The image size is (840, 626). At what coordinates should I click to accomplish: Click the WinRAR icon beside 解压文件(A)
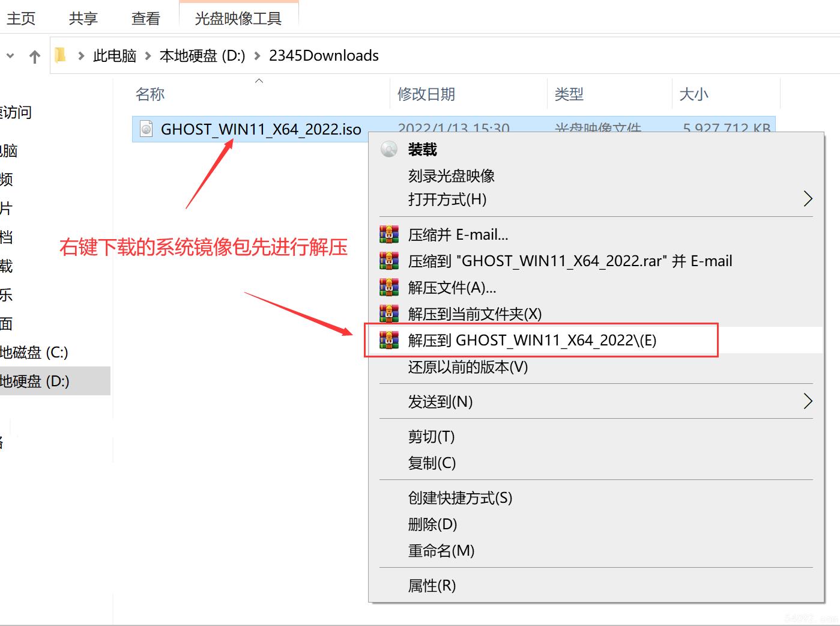[x=388, y=287]
